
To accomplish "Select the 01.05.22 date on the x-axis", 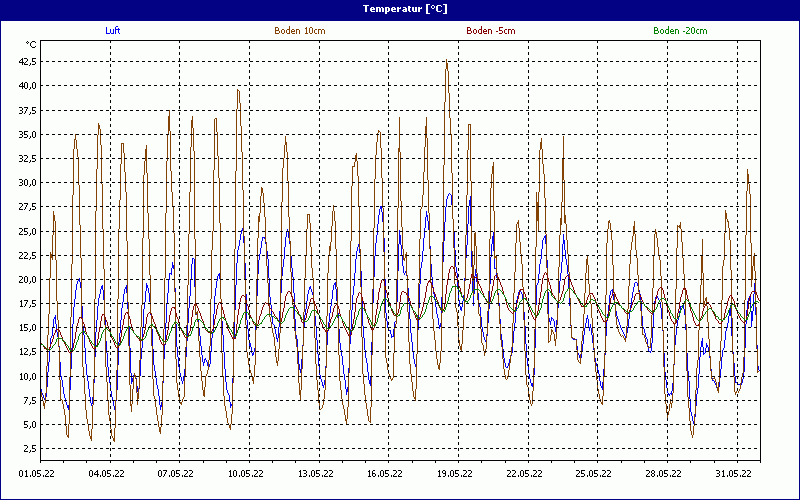I will pyautogui.click(x=37, y=475).
